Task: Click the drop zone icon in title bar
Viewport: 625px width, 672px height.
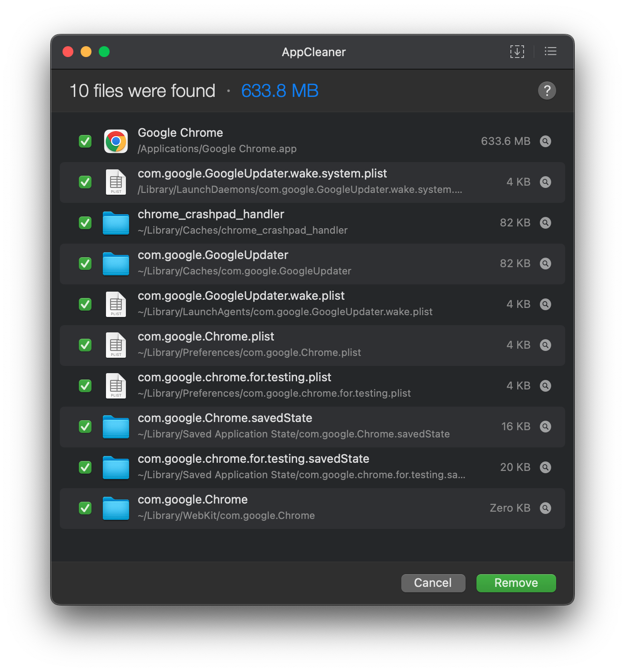Action: tap(517, 52)
